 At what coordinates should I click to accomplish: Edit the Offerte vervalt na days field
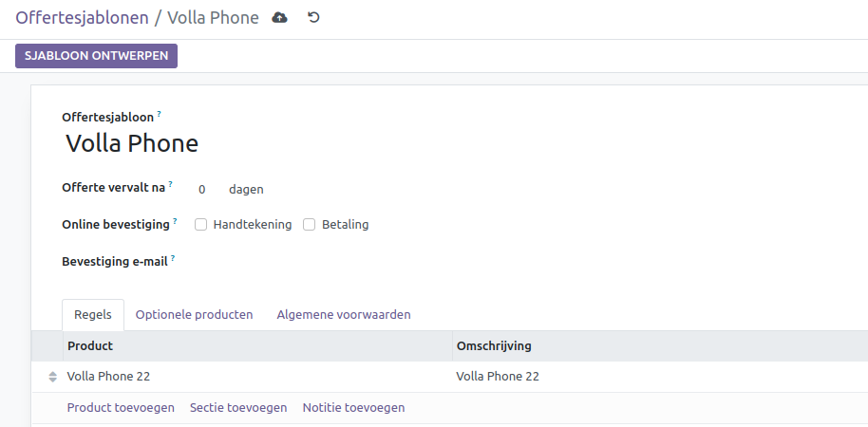coord(202,190)
